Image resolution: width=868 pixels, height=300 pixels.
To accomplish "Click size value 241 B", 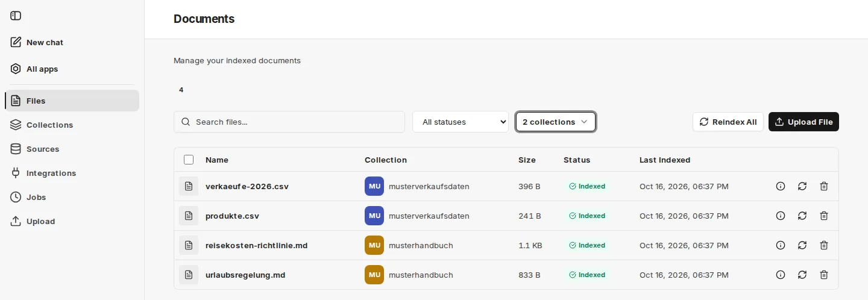I will pyautogui.click(x=529, y=216).
